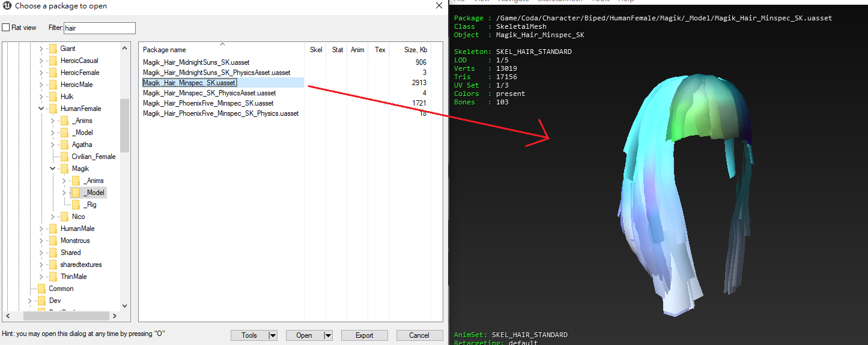The image size is (868, 345).
Task: Sort by the Skel column header
Action: [x=316, y=50]
